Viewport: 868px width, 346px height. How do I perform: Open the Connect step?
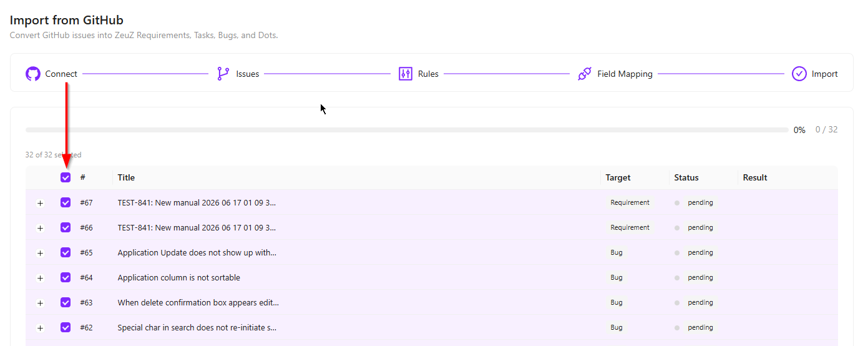(x=51, y=74)
